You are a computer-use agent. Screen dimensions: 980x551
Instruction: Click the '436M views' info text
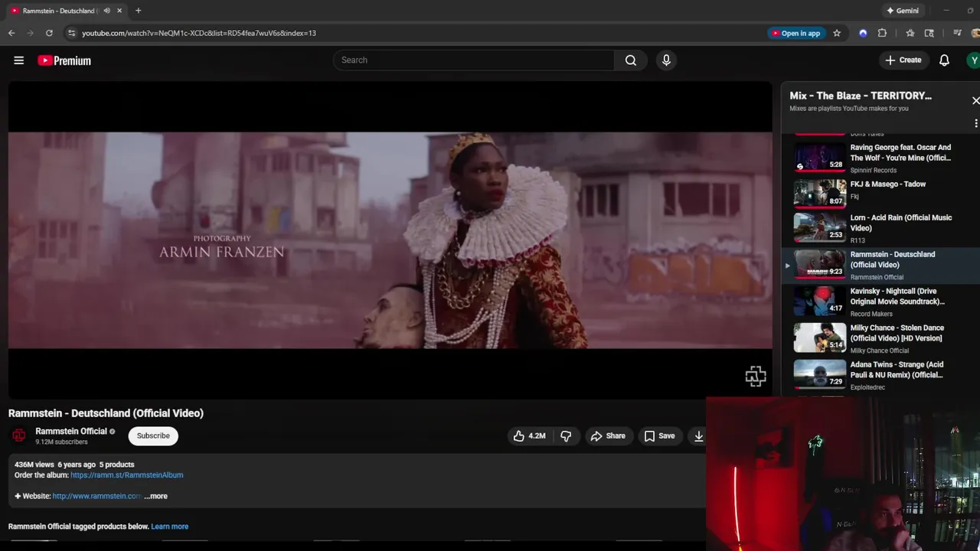click(x=34, y=465)
